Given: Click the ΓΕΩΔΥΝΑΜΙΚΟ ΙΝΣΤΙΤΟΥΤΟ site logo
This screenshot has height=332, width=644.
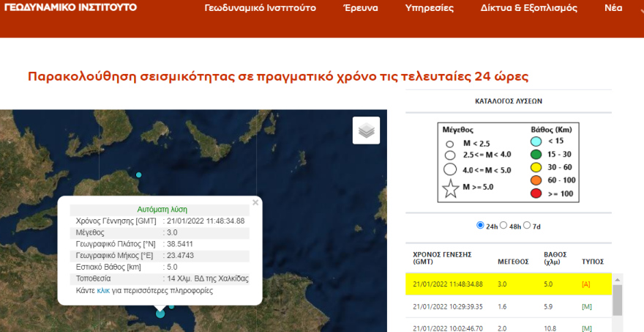Looking at the screenshot, I should (70, 7).
